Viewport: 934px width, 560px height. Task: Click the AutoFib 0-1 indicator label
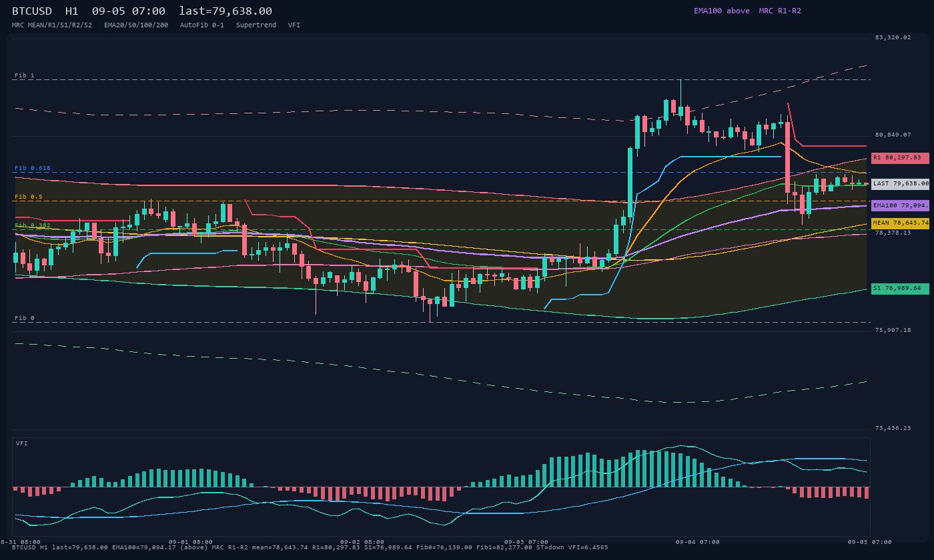tap(202, 25)
